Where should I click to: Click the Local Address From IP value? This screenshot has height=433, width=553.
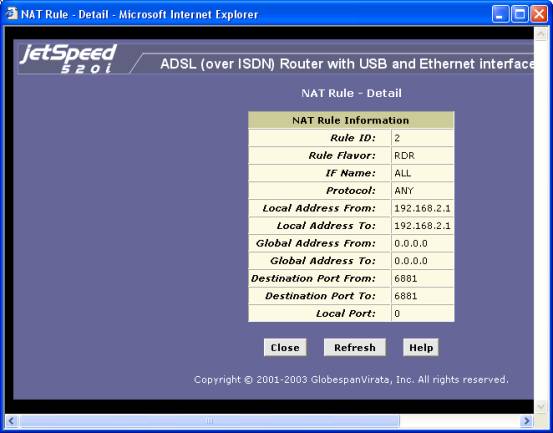click(x=422, y=208)
